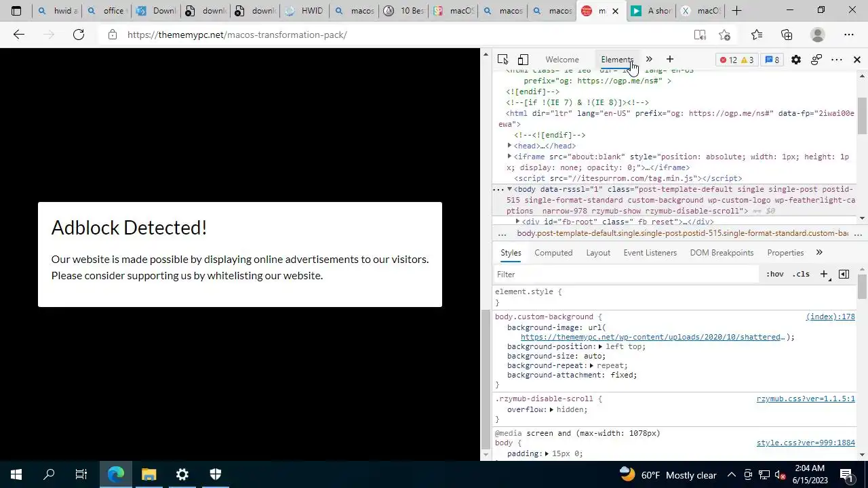Open style.css?ver=999:1884 source link
The image size is (868, 488).
tap(806, 443)
